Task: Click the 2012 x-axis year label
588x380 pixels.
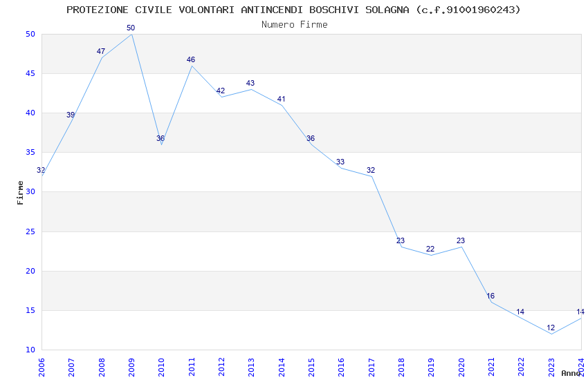Action: pos(221,368)
